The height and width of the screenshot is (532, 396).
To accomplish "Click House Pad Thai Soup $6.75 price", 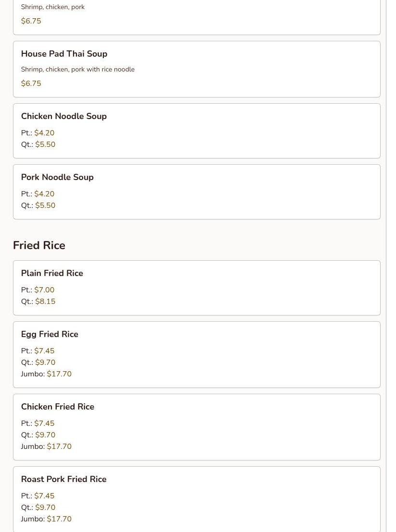I will [x=31, y=84].
